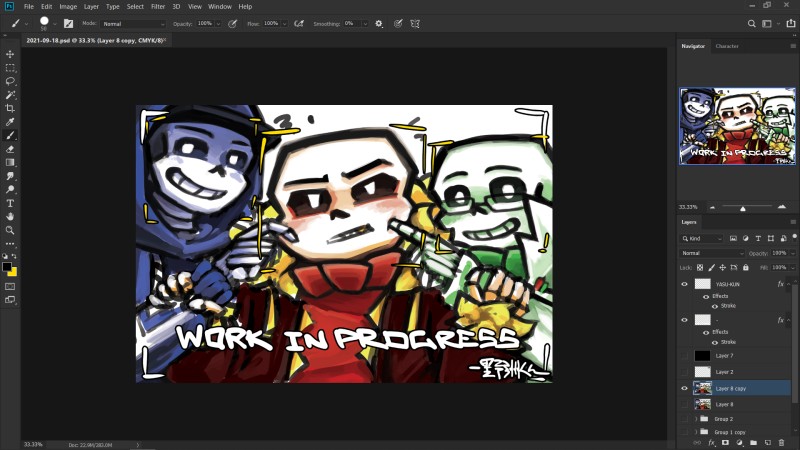Click foreground color swatch
The width and height of the screenshot is (800, 450).
tap(7, 267)
